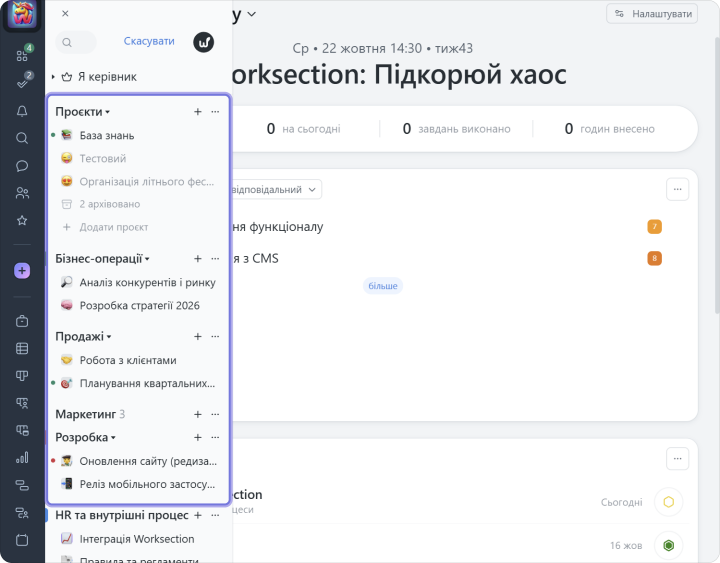Click the project search field
Viewport: 720px width, 563px height.
click(x=76, y=42)
